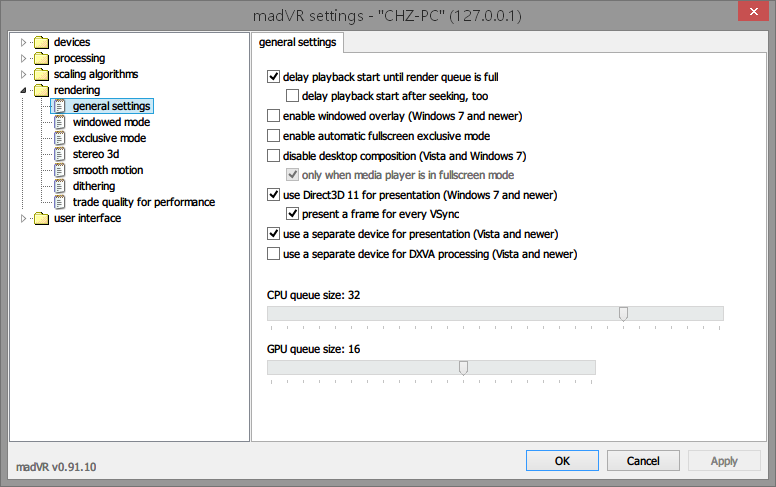The height and width of the screenshot is (487, 776).
Task: Click the OK button
Action: (562, 461)
